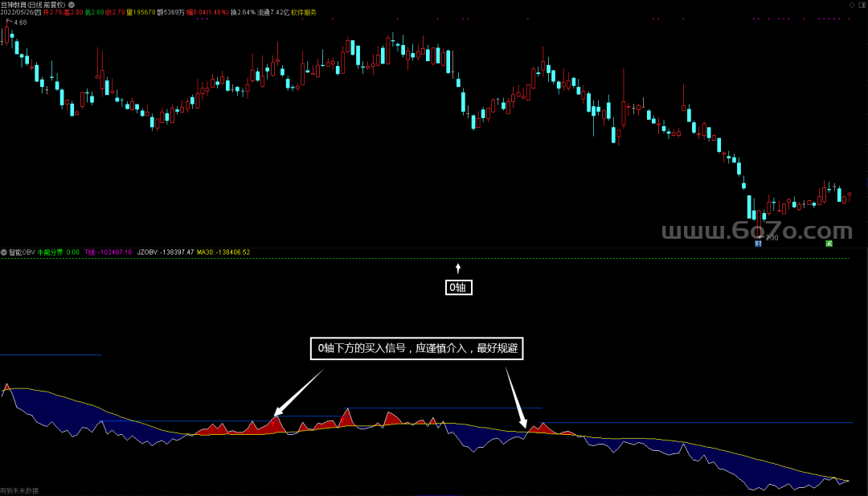The height and width of the screenshot is (496, 868).
Task: Click the 2.30 low price label
Action: point(771,238)
